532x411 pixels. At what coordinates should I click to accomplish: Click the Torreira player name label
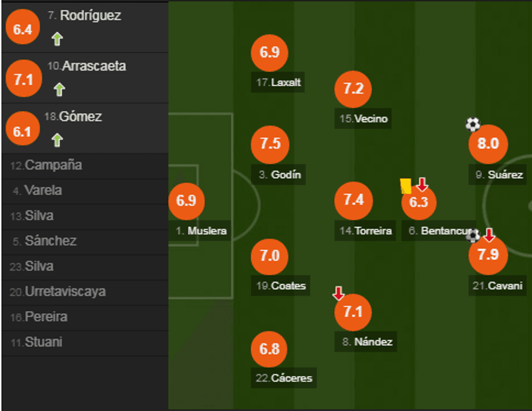366,231
